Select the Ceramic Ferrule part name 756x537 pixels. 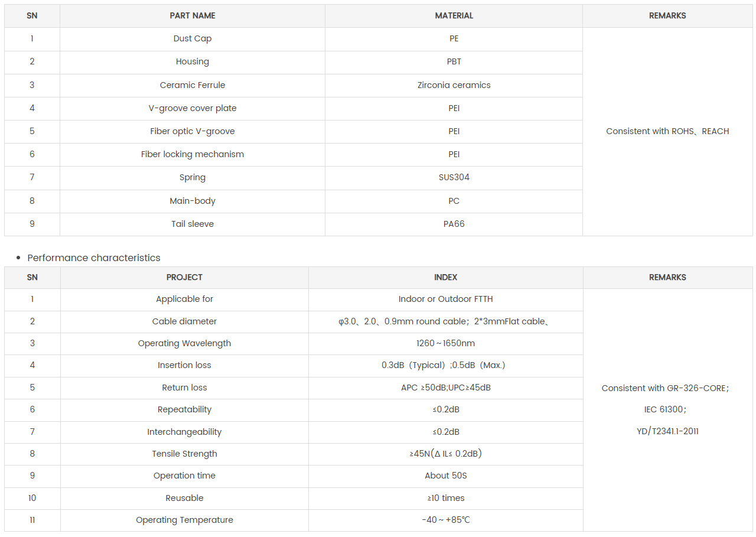pyautogui.click(x=193, y=85)
